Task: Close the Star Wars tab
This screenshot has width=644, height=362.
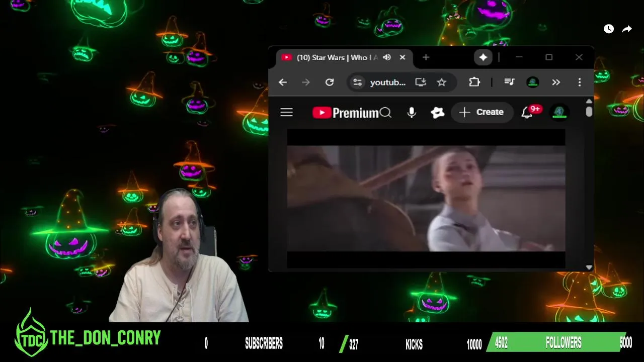Action: pos(403,57)
